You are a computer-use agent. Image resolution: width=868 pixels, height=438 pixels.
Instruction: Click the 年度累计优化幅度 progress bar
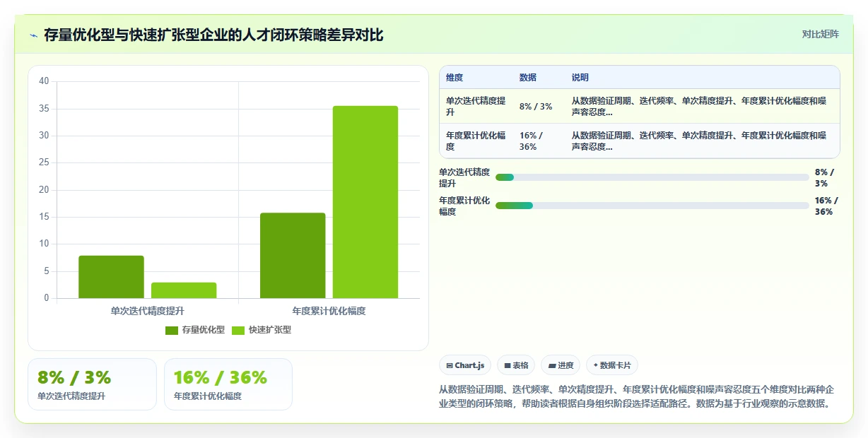(652, 206)
